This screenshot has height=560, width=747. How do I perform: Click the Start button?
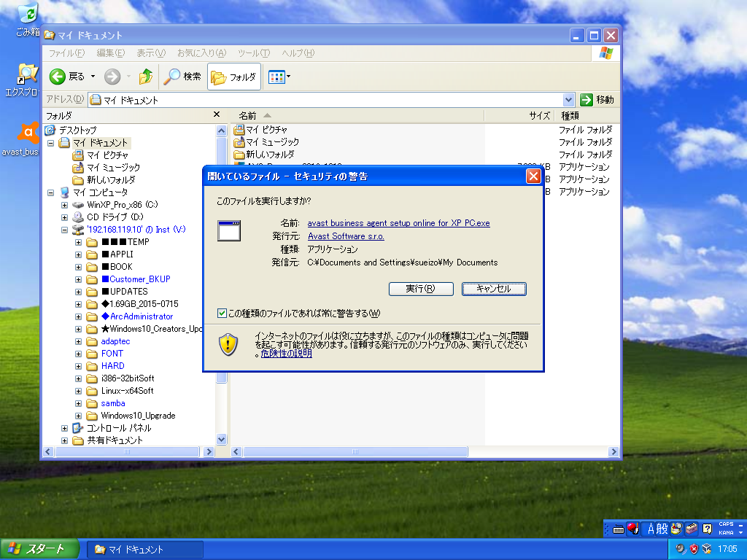pyautogui.click(x=39, y=549)
